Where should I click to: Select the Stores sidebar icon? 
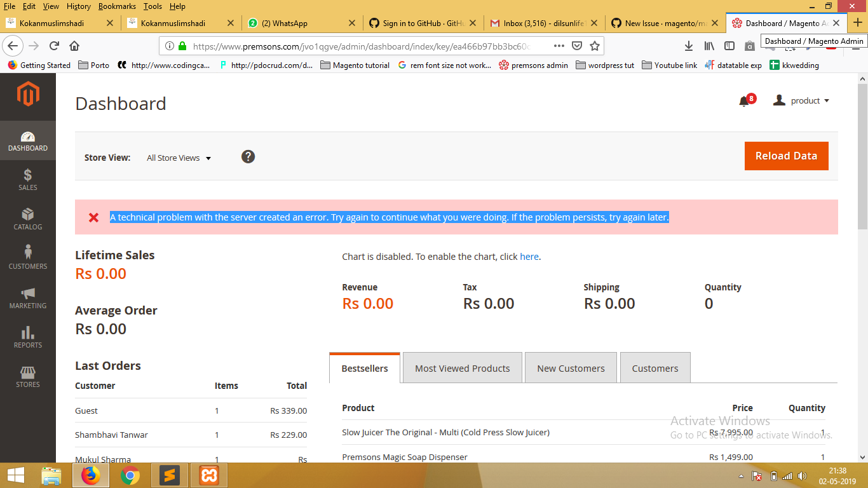pyautogui.click(x=28, y=375)
